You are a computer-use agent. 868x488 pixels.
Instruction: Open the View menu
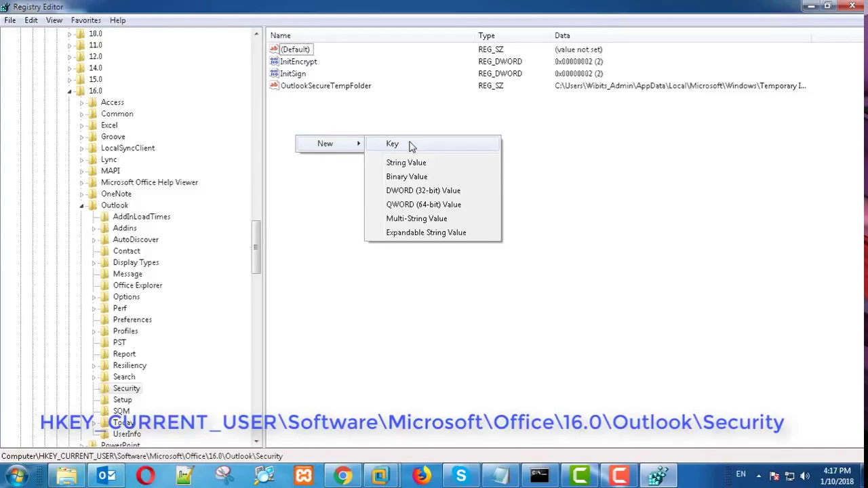54,20
